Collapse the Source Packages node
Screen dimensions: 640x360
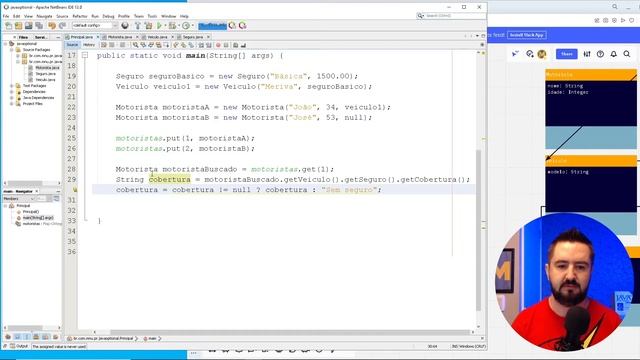(x=12, y=50)
